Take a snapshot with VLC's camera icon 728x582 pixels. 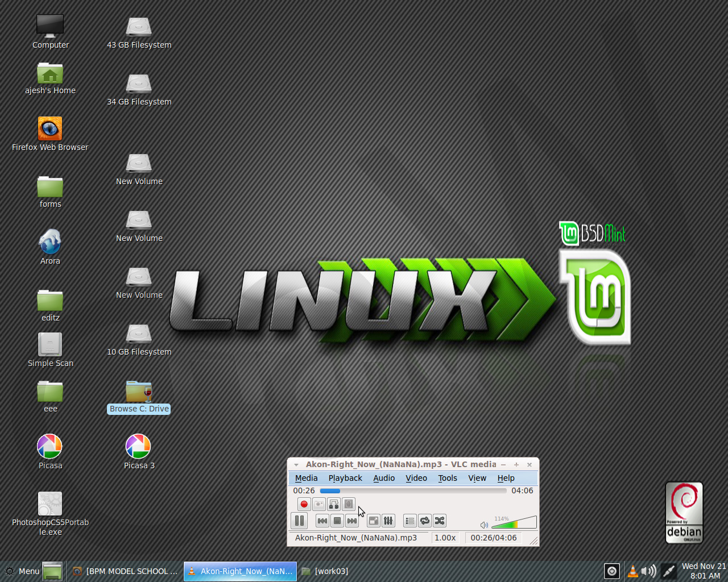pyautogui.click(x=319, y=504)
